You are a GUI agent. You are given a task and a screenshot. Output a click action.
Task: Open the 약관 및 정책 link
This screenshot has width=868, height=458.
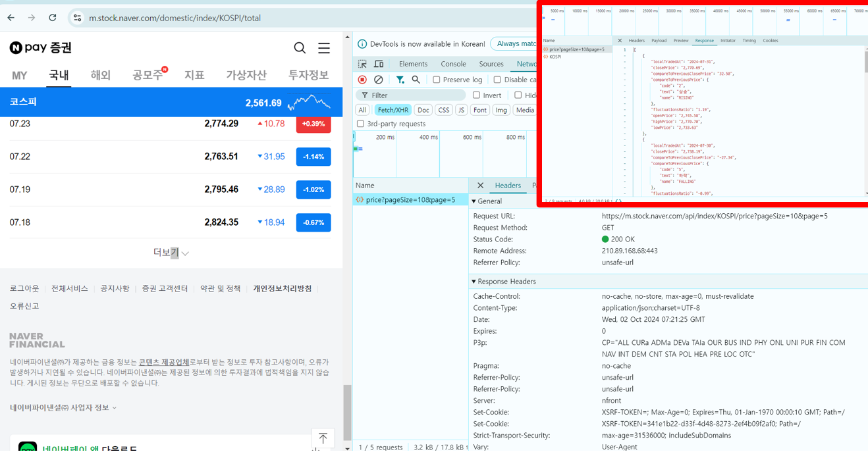pyautogui.click(x=221, y=289)
